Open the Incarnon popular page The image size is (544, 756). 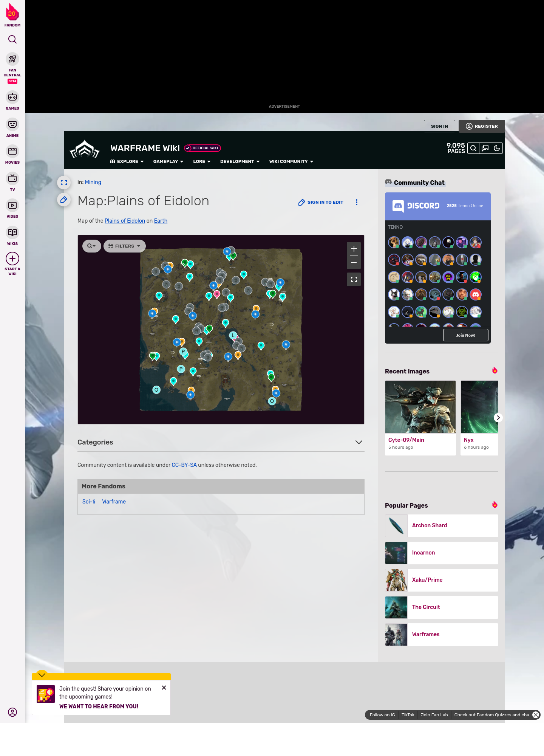point(442,553)
